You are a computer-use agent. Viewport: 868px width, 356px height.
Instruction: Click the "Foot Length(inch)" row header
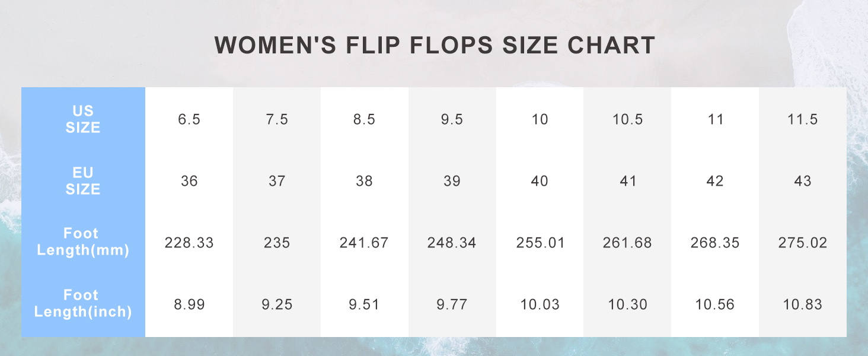[83, 304]
